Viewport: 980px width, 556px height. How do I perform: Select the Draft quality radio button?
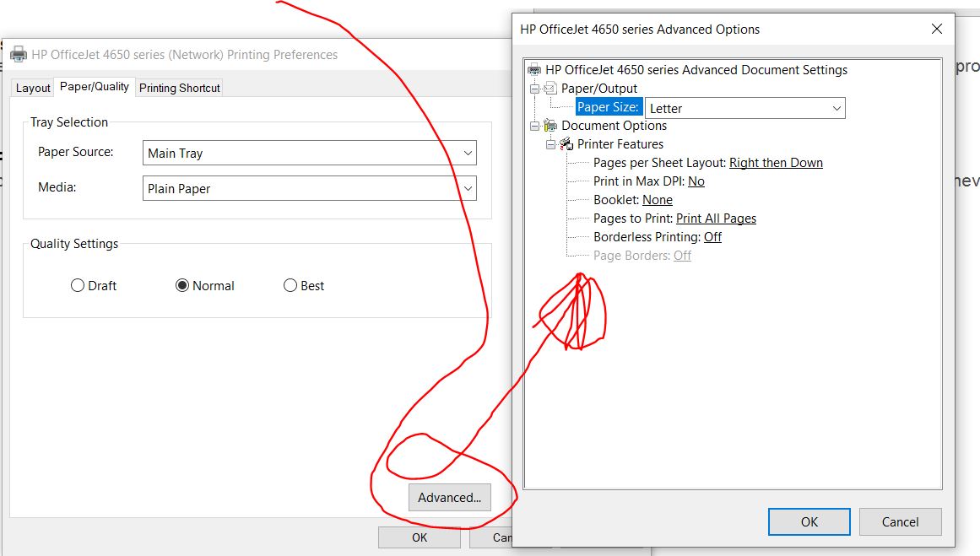coord(78,285)
